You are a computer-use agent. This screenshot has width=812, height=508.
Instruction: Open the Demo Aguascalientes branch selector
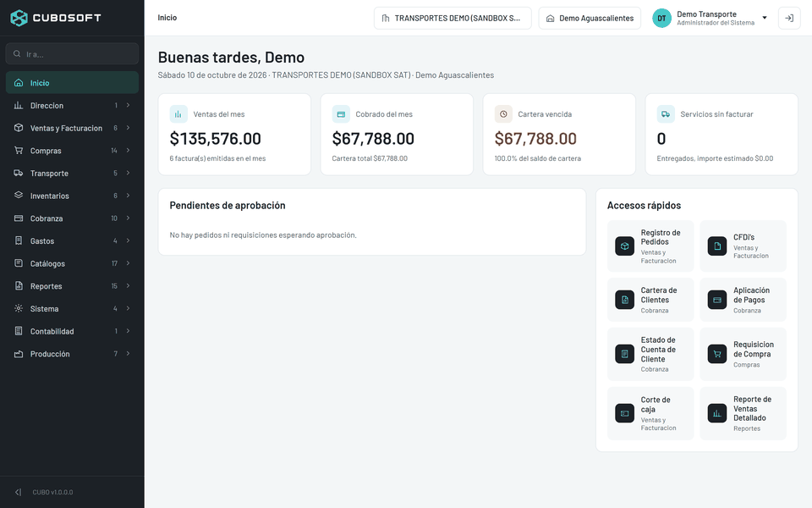tap(590, 18)
